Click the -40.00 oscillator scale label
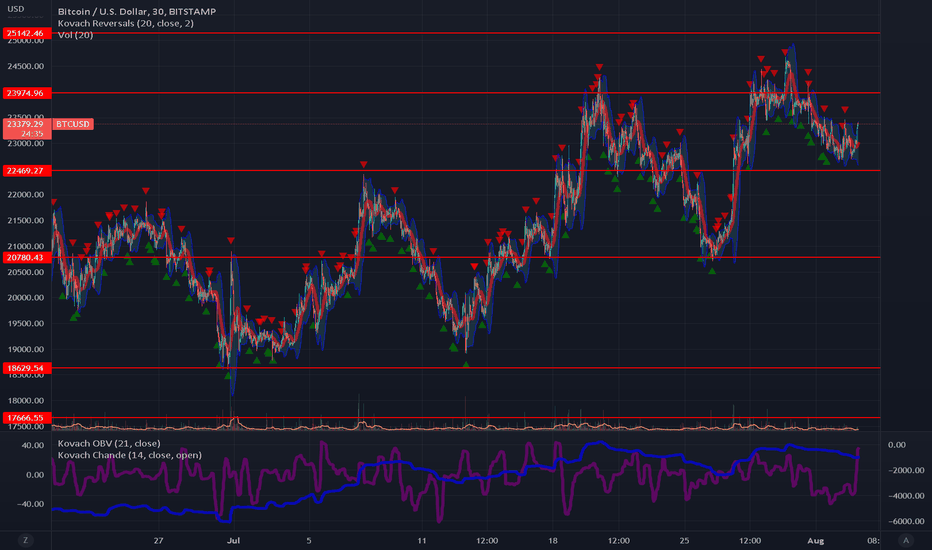932x550 pixels. pos(31,504)
